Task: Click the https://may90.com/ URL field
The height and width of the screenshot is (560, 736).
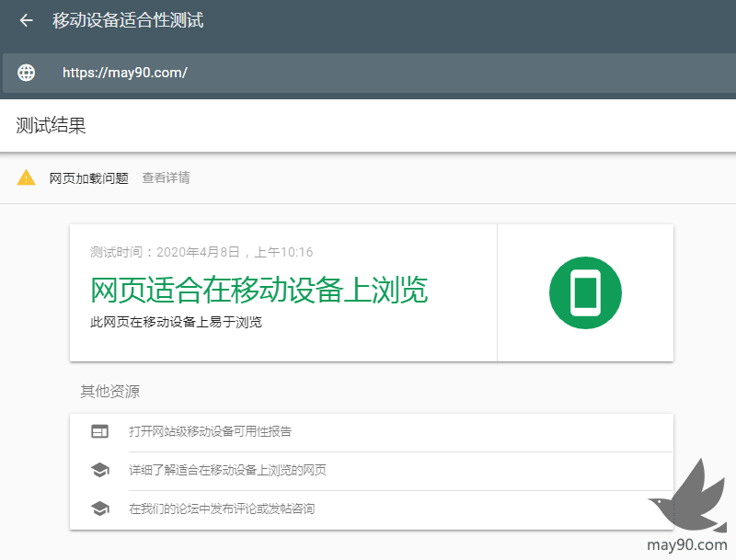Action: click(x=370, y=73)
